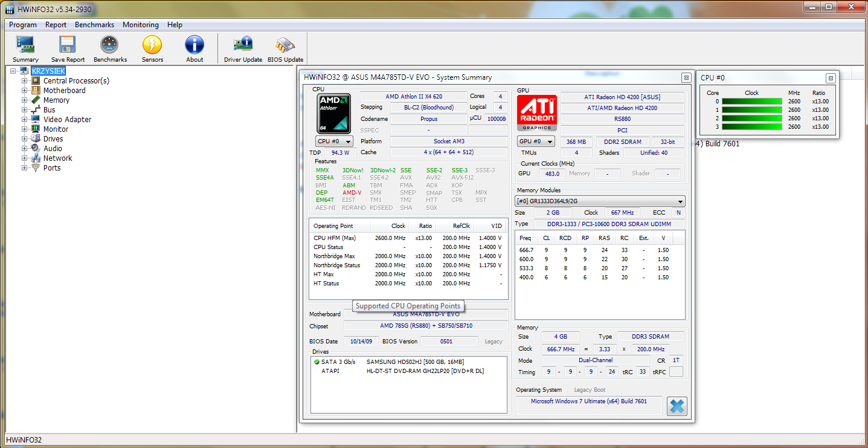Viewport: 868px width, 448px height.
Task: Open the Monitoring menu
Action: coord(141,25)
